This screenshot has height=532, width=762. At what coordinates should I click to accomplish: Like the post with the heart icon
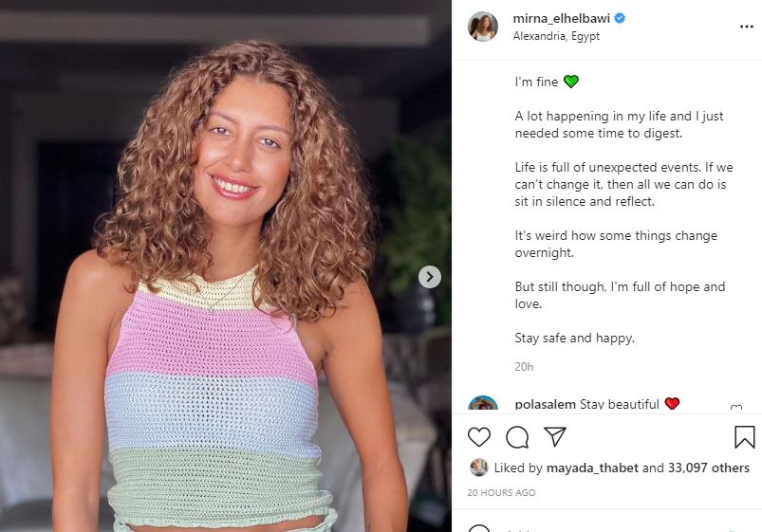click(x=479, y=436)
